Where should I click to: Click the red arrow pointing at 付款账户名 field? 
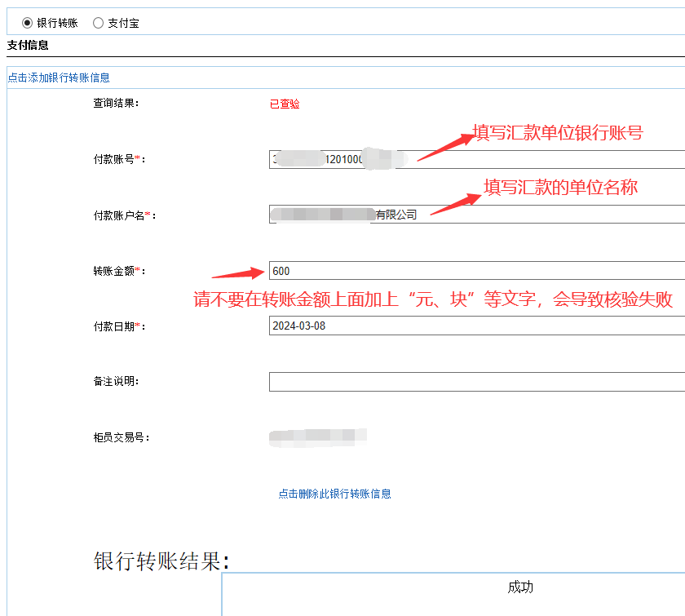(x=454, y=204)
